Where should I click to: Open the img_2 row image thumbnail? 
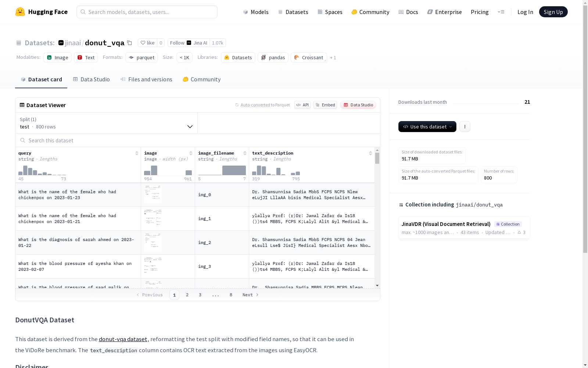(153, 243)
